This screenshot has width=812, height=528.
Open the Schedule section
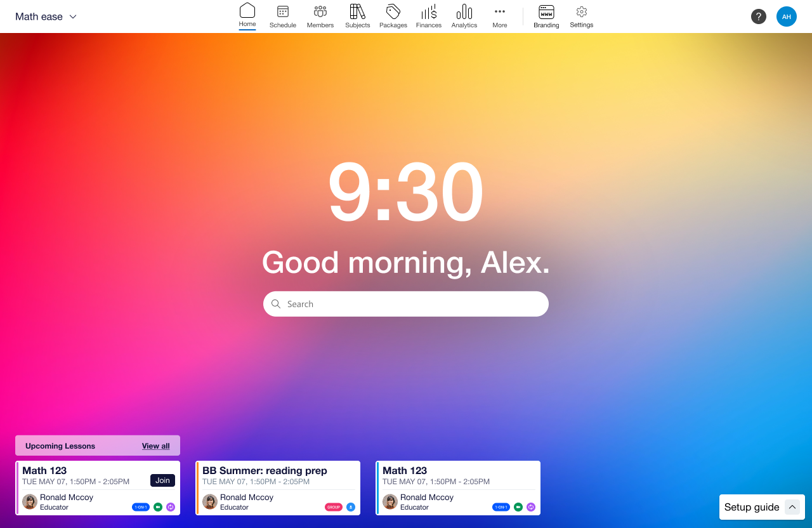(282, 16)
